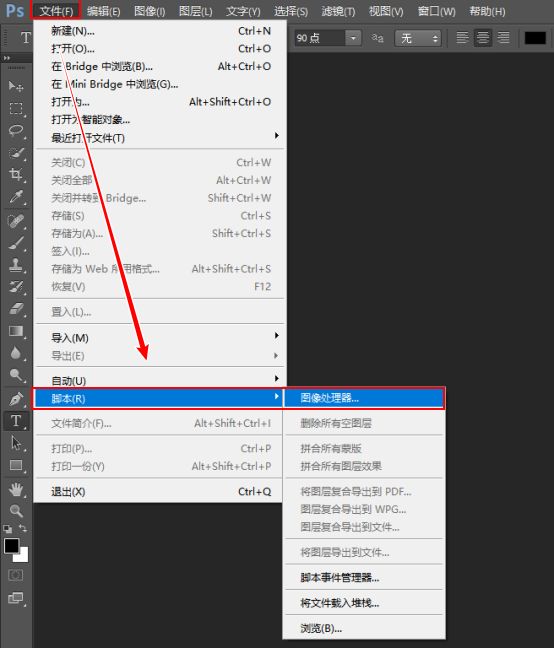Image resolution: width=554 pixels, height=649 pixels.
Task: Click the Photoshop Ps logo
Action: click(15, 10)
